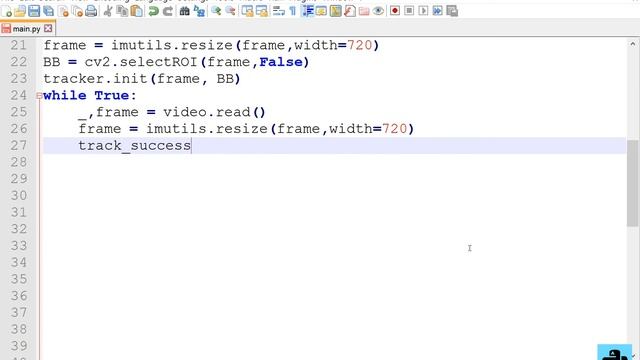Viewport: 640px width, 360px height.
Task: Collapse the while True fold marker
Action: click(39, 96)
